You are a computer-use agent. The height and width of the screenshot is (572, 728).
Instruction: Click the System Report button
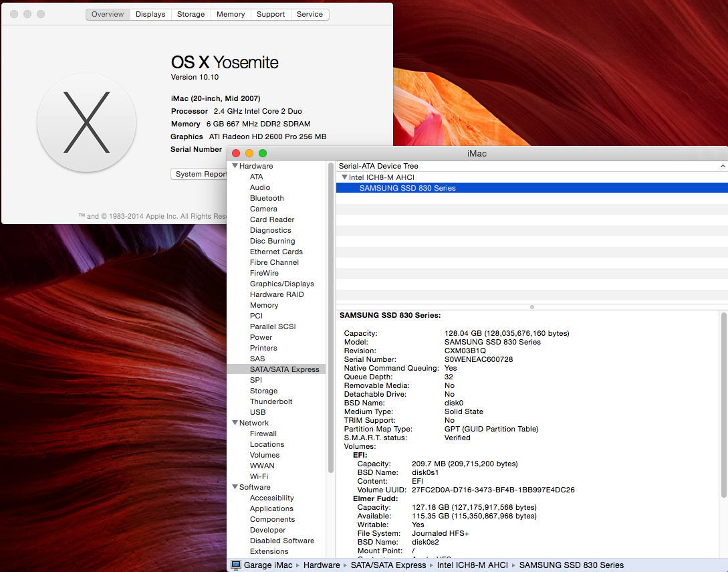point(199,174)
